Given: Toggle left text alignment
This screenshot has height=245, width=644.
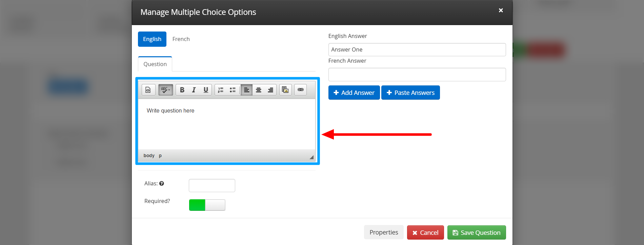Looking at the screenshot, I should (246, 90).
